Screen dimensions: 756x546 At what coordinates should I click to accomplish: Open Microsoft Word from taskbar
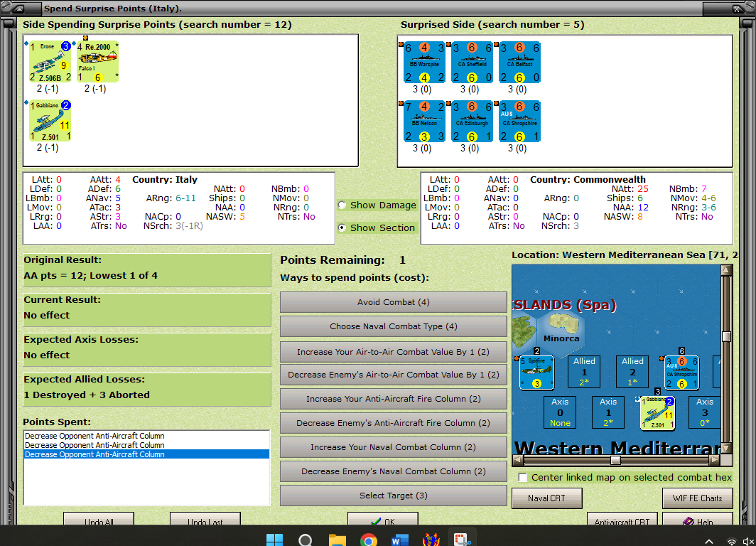400,540
